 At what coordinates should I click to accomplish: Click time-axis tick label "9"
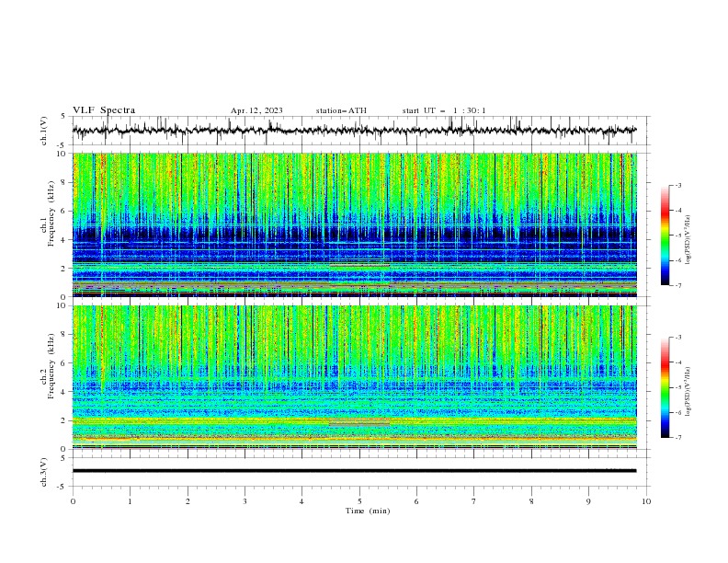(x=588, y=501)
